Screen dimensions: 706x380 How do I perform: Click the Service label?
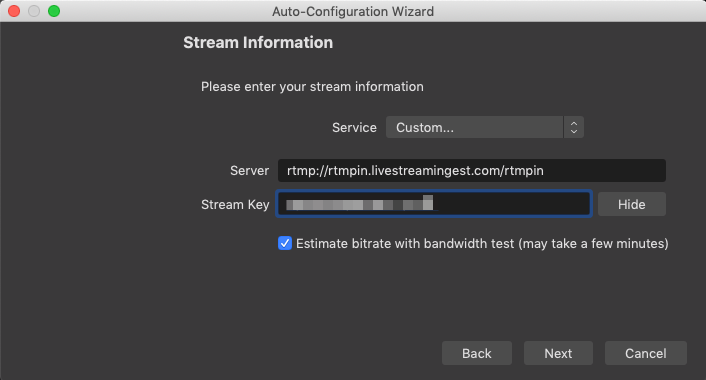click(354, 127)
